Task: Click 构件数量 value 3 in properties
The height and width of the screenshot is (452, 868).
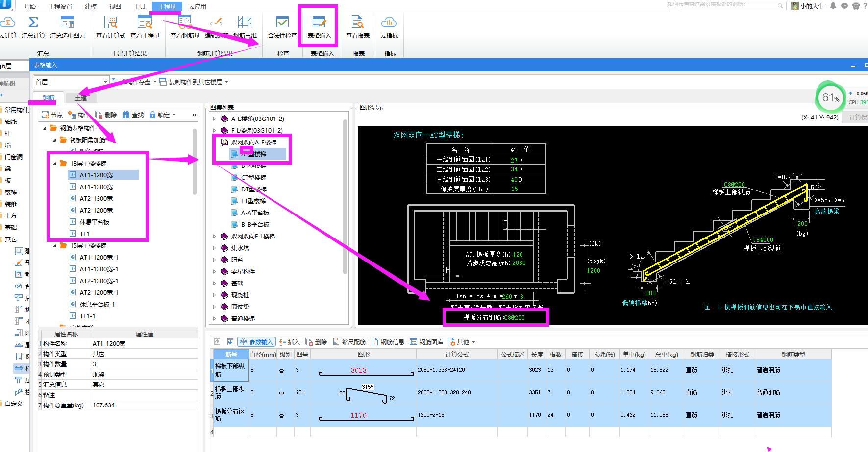Action: pos(145,364)
